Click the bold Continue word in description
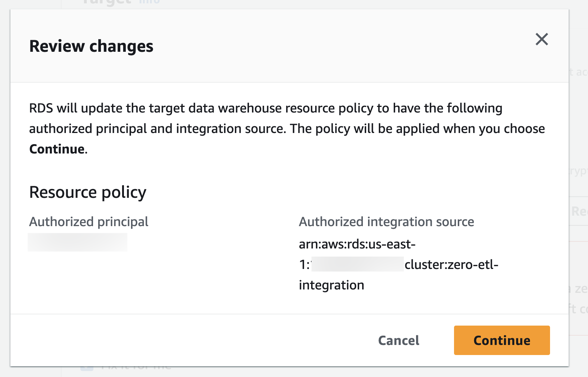Image resolution: width=588 pixels, height=377 pixels. [57, 149]
